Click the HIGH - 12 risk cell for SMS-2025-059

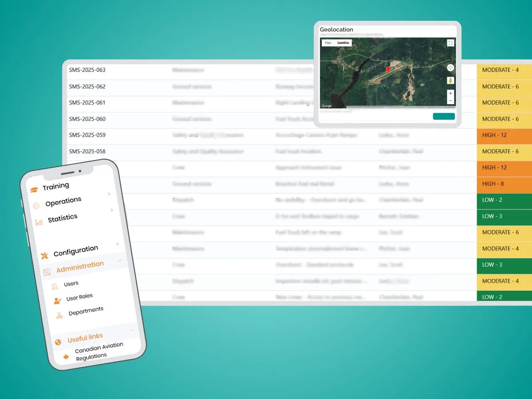pyautogui.click(x=504, y=135)
